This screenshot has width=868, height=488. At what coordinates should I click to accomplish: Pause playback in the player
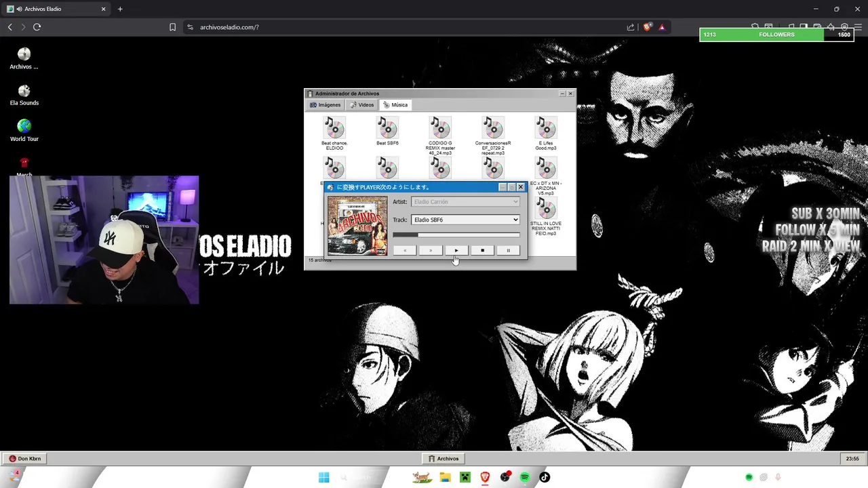pyautogui.click(x=508, y=250)
